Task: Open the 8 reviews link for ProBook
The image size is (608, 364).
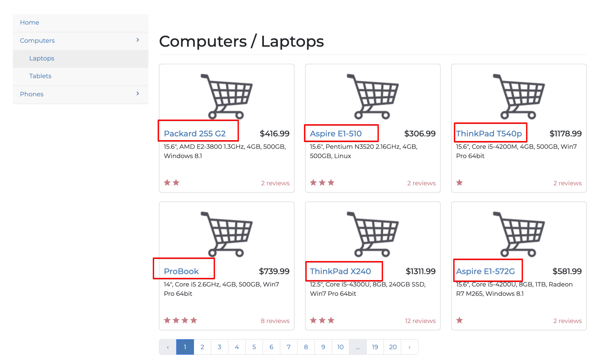Action: click(275, 321)
